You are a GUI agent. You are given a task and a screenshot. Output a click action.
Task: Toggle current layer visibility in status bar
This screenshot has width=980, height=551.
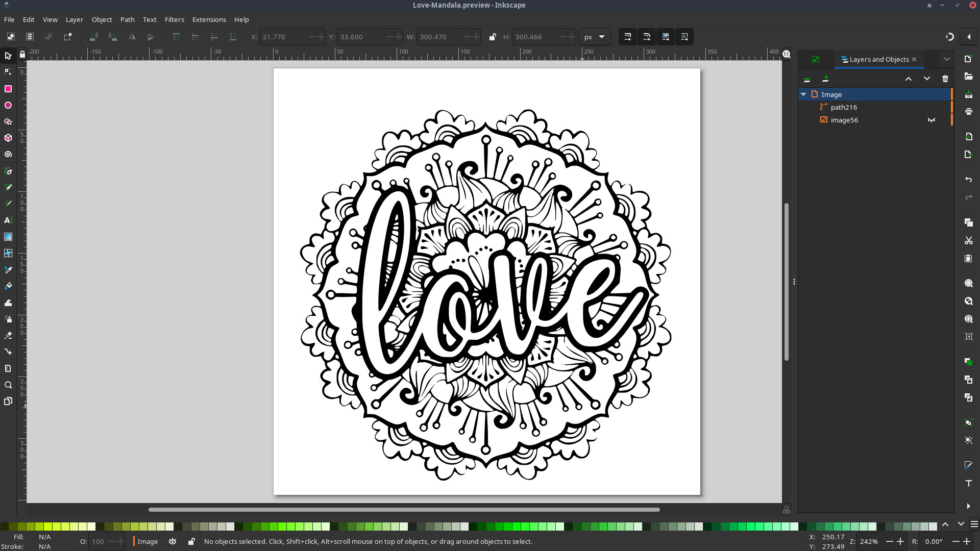pos(173,541)
